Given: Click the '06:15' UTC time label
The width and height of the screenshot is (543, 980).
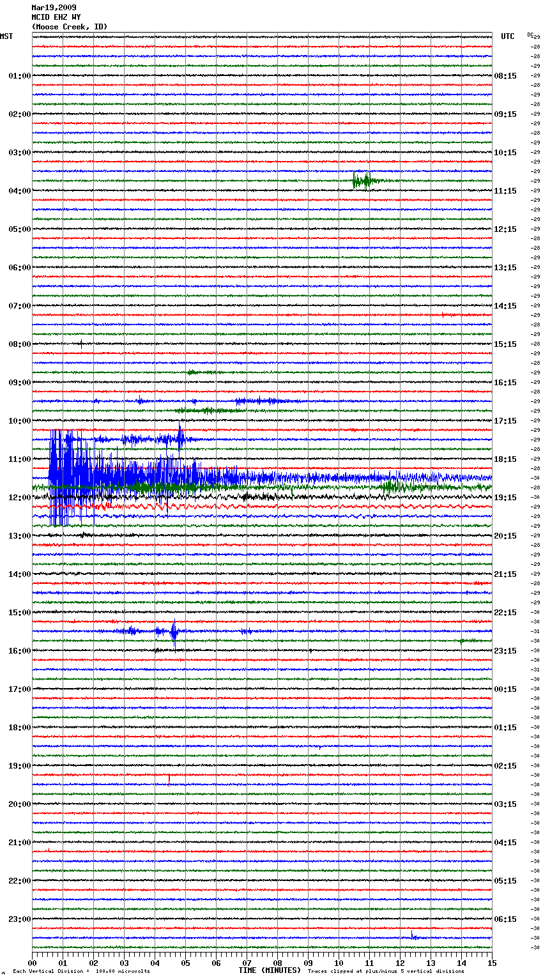Looking at the screenshot, I should [505, 919].
